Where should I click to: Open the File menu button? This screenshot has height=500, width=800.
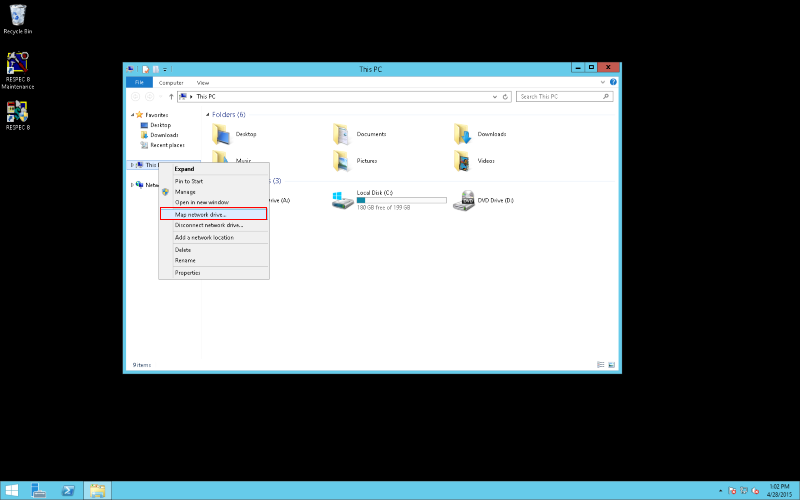139,82
